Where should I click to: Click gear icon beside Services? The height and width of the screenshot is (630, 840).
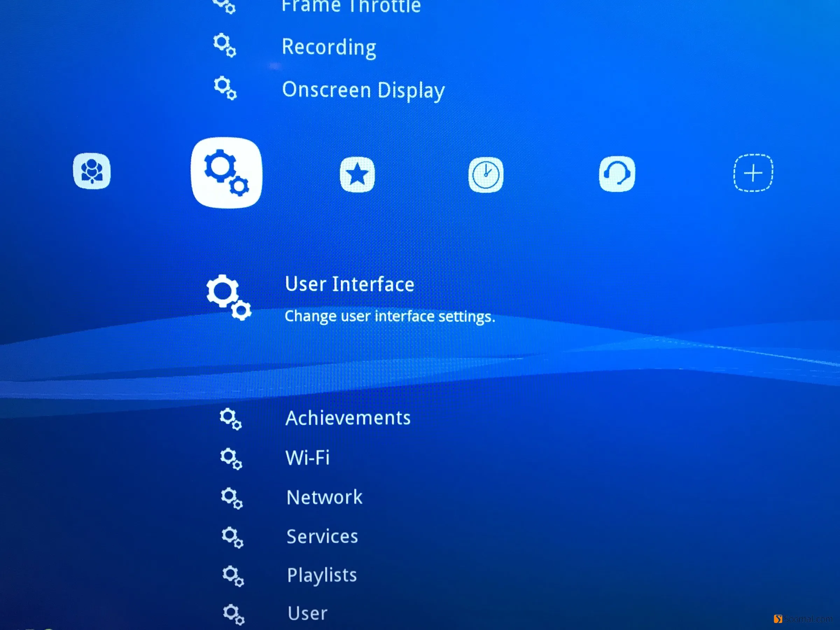pos(232,537)
